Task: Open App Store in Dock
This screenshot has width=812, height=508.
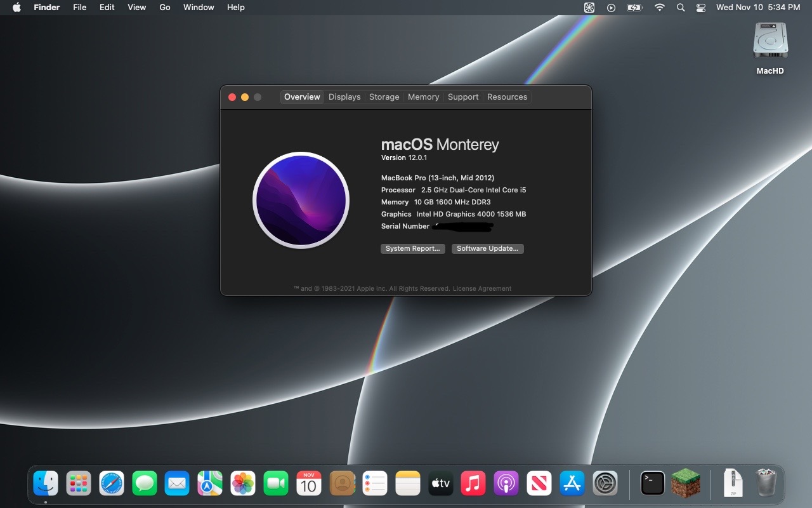Action: 572,484
